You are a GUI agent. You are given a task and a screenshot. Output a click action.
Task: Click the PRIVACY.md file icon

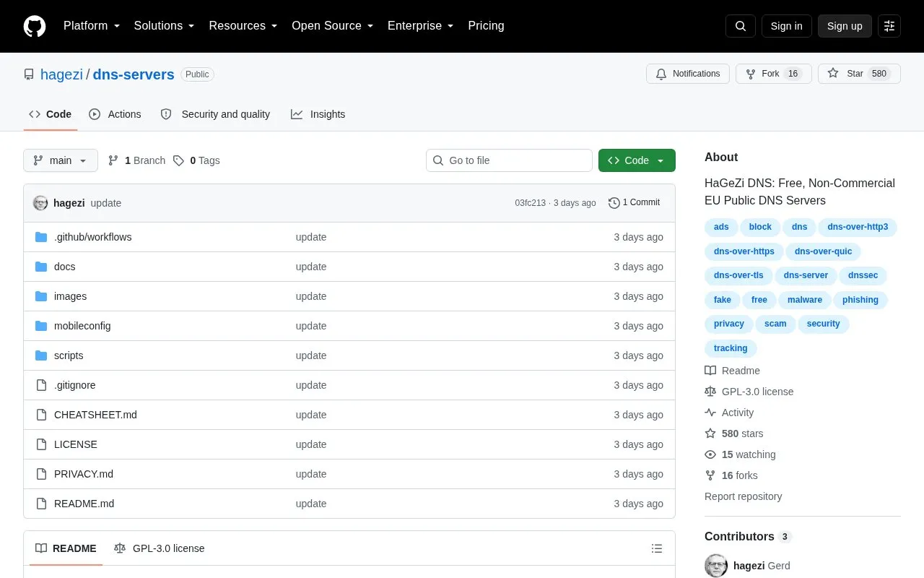[41, 474]
